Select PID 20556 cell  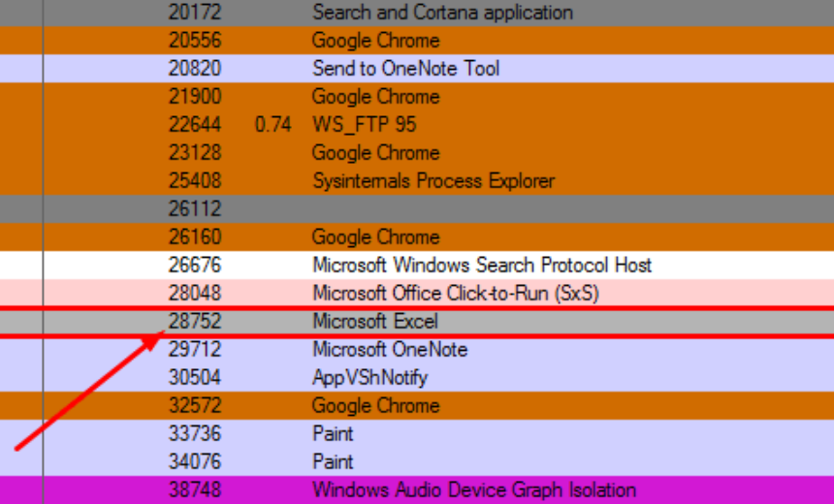[195, 41]
